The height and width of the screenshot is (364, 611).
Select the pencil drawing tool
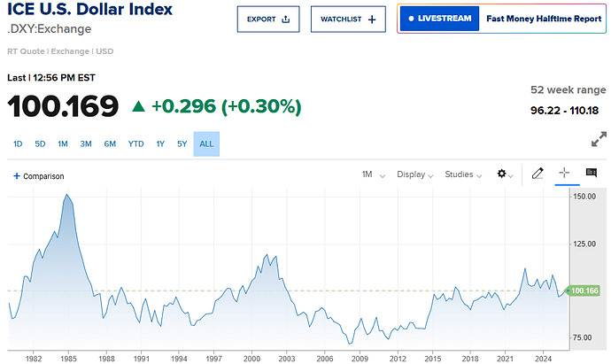[537, 174]
